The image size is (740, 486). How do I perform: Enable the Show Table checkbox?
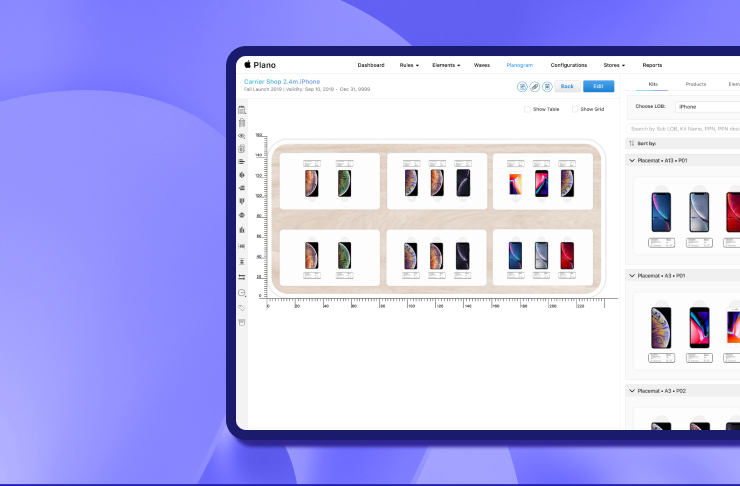527,109
